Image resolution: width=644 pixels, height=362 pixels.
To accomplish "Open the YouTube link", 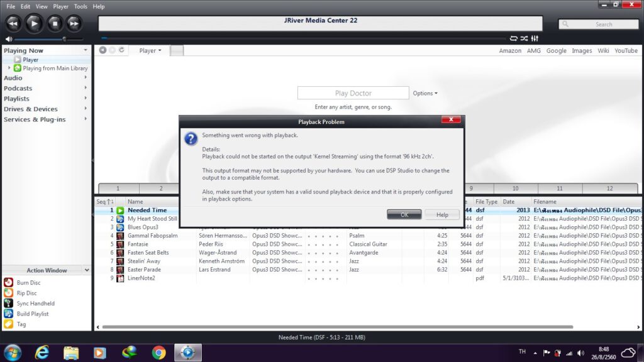I will coord(626,50).
